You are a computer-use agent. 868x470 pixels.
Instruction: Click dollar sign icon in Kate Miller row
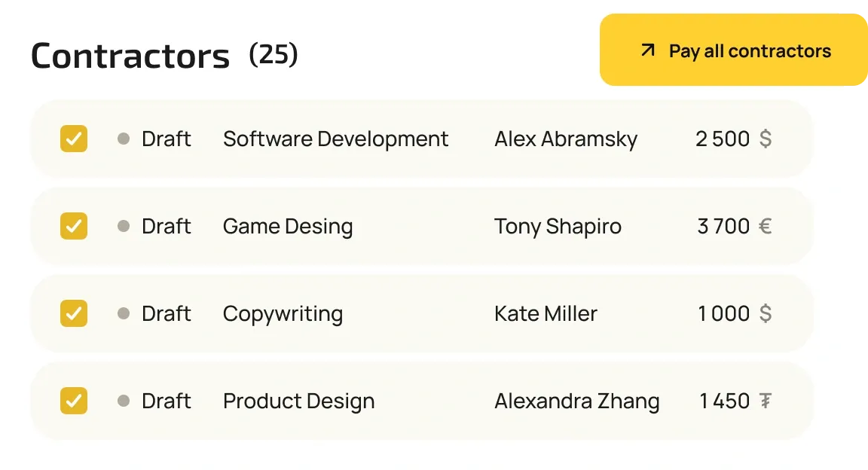coord(765,314)
